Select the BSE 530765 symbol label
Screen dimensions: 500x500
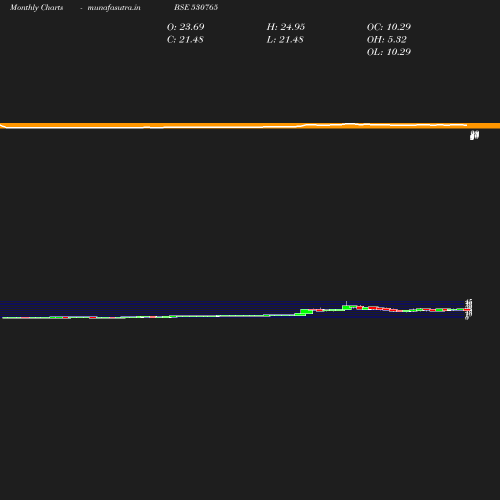(x=196, y=7)
